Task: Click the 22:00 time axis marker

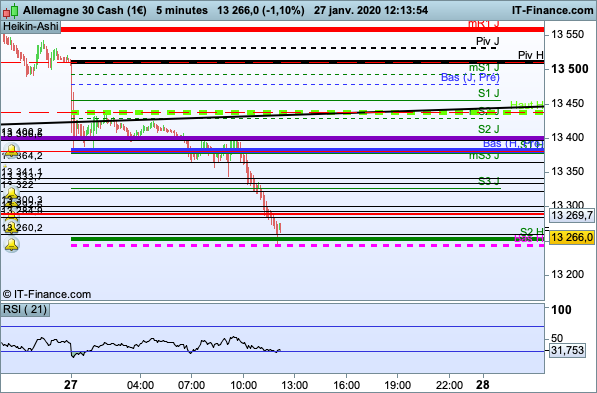Action: [x=449, y=385]
